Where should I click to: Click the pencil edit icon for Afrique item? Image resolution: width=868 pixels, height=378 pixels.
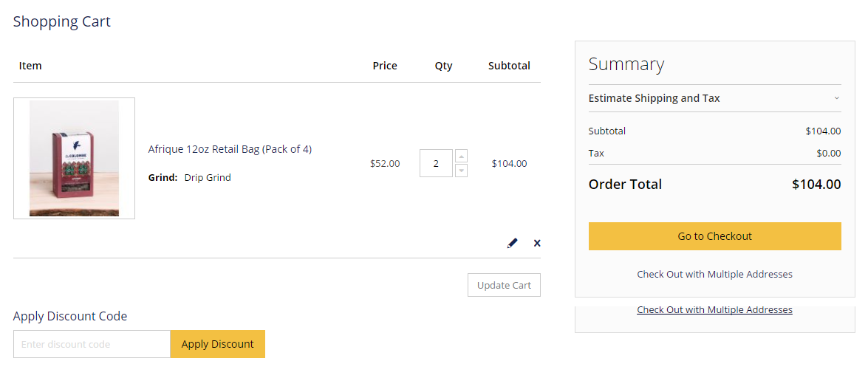(x=513, y=243)
